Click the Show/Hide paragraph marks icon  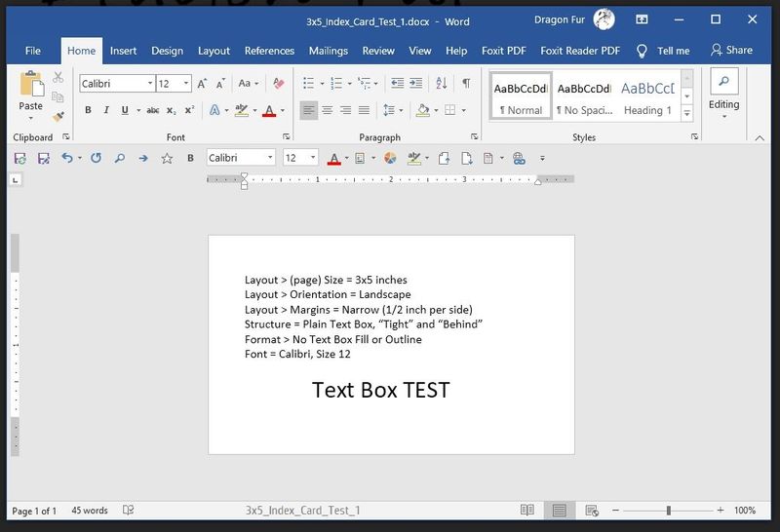[x=466, y=84]
